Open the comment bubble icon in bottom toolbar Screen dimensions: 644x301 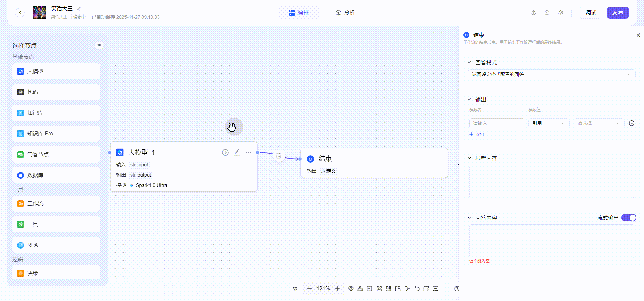click(436, 289)
